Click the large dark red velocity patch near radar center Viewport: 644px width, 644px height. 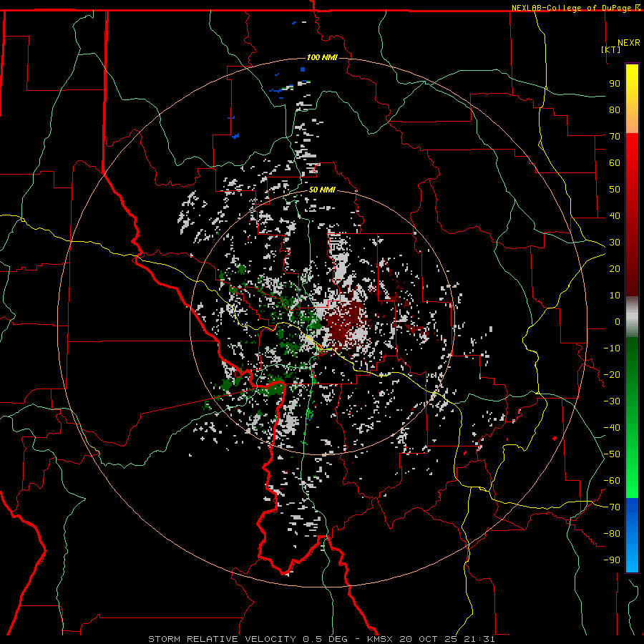point(345,323)
